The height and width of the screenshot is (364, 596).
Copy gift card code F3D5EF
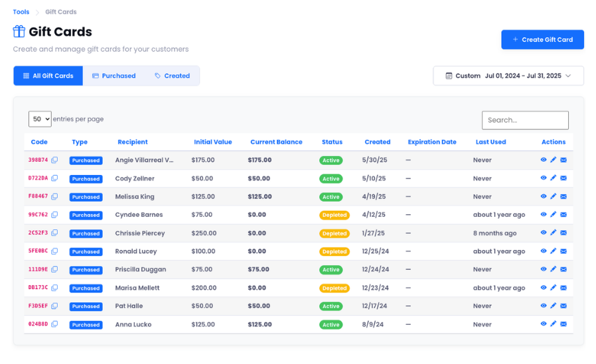(x=54, y=306)
